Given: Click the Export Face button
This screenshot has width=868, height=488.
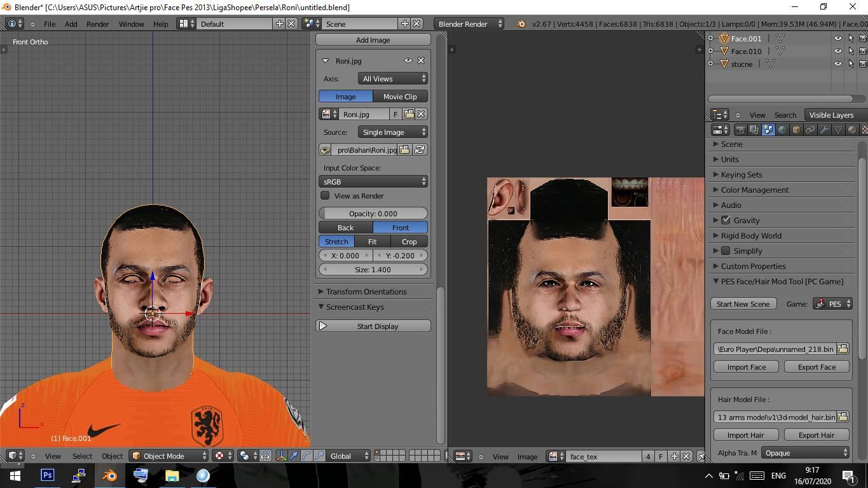Looking at the screenshot, I should (x=817, y=367).
